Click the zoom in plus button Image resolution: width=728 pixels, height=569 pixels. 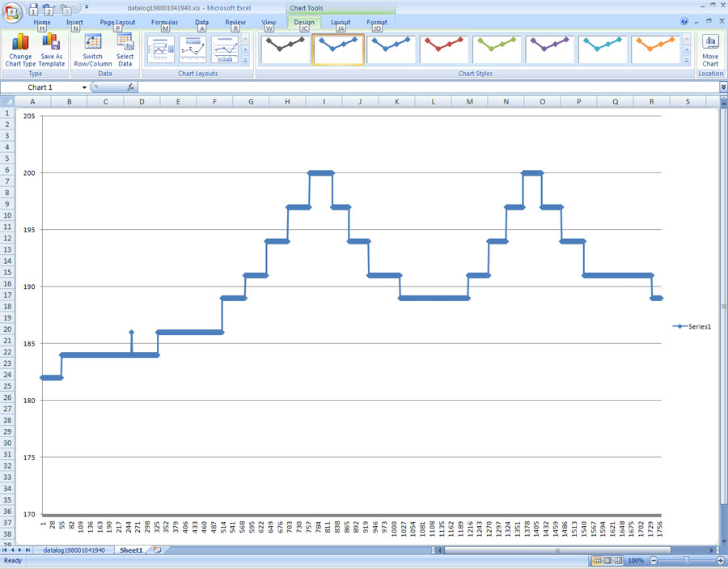[x=720, y=560]
